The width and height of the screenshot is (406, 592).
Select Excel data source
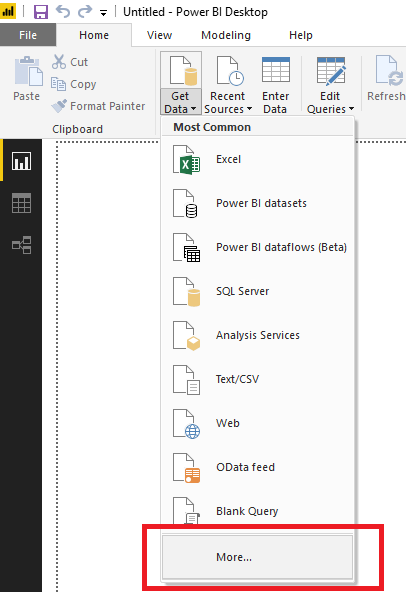(258, 159)
